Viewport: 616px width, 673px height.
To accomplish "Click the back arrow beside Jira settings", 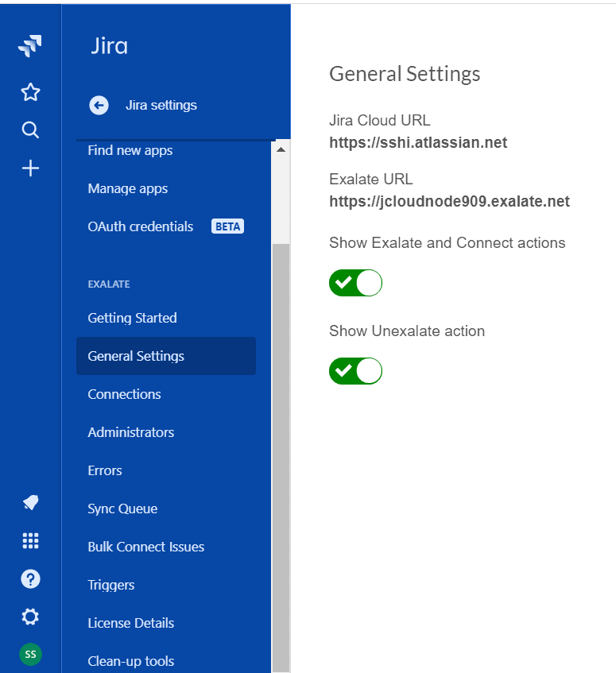I will click(x=99, y=105).
